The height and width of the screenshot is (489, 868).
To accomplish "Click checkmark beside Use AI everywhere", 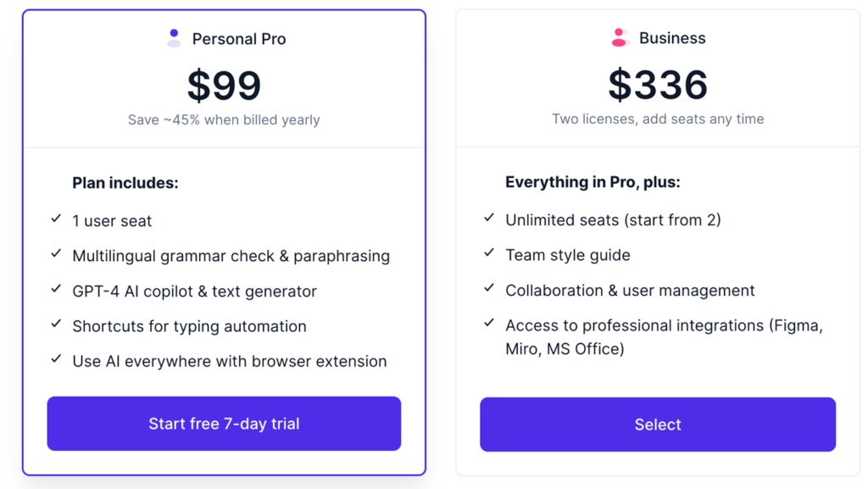I will (56, 359).
